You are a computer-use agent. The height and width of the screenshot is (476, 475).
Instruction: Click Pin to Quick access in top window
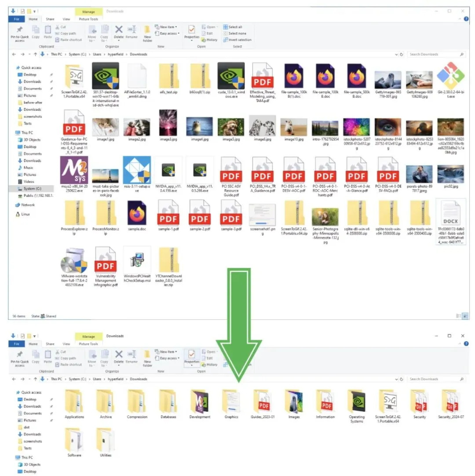20,33
